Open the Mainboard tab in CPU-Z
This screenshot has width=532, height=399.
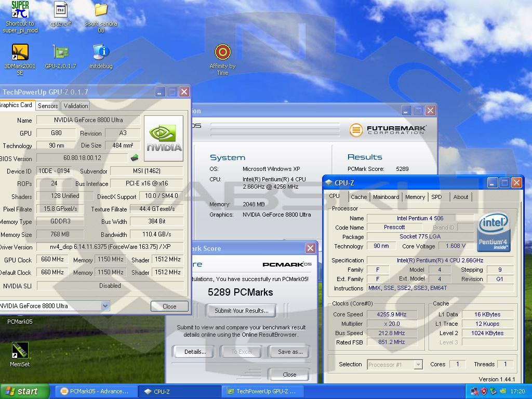tap(386, 197)
